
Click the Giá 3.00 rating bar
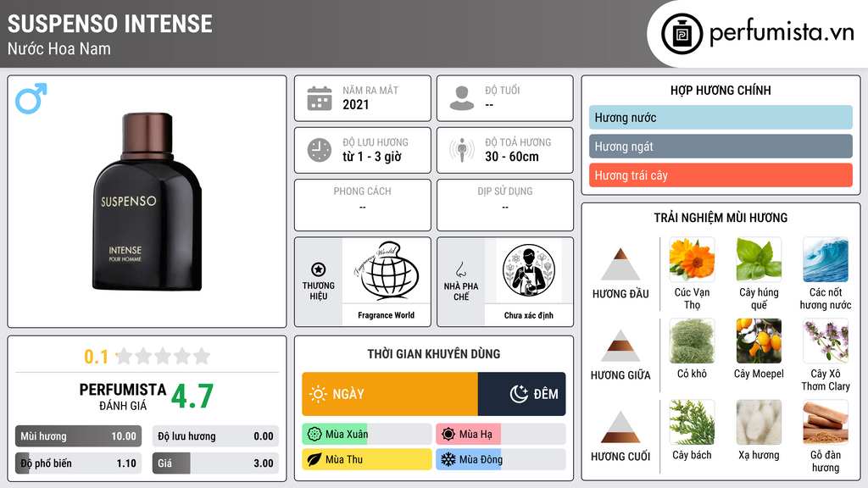215,463
